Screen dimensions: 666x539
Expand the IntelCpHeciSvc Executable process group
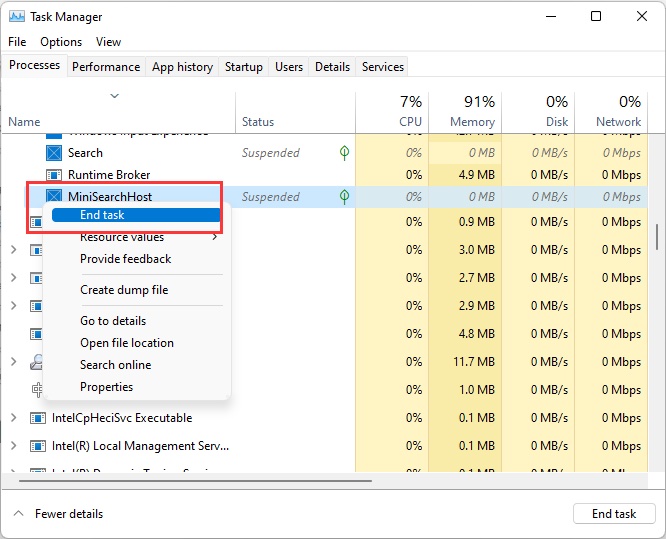click(14, 418)
